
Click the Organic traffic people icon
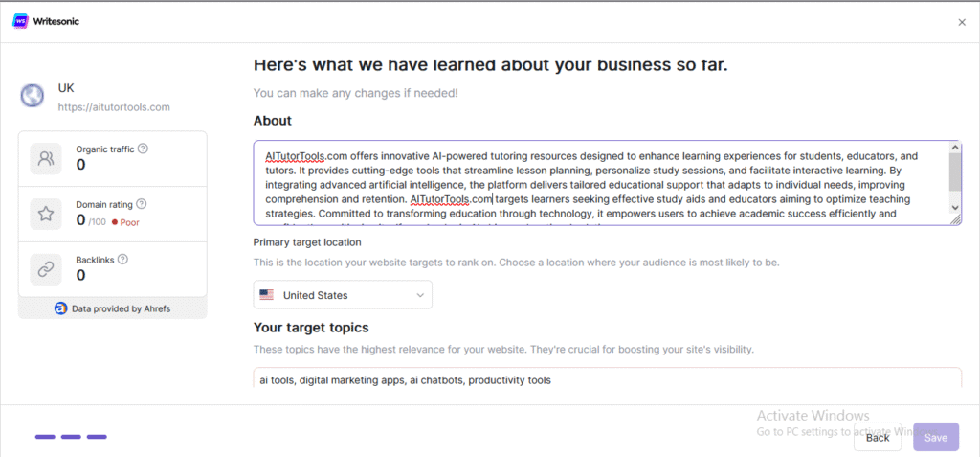(x=46, y=158)
